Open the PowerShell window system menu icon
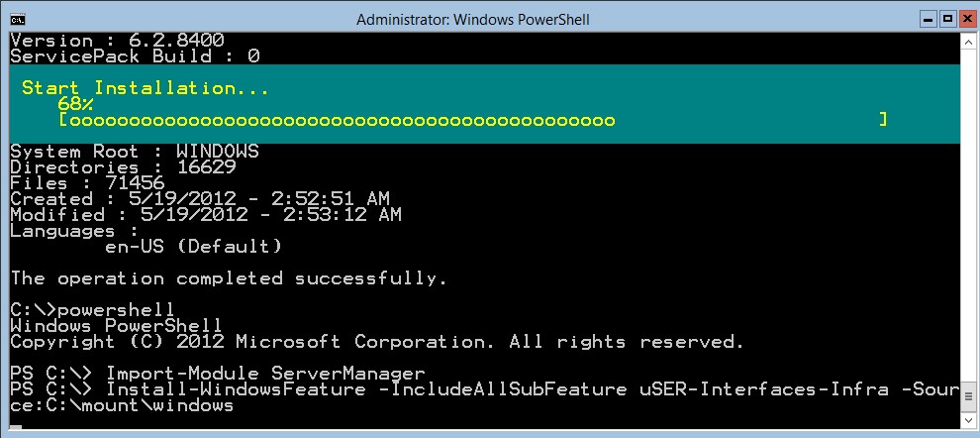This screenshot has height=438, width=980. coord(18,19)
